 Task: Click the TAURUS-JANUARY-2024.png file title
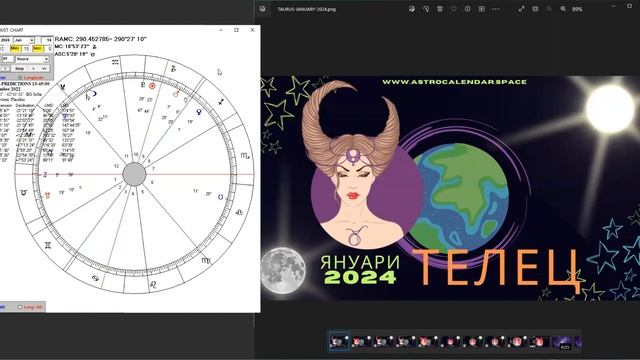coord(307,9)
